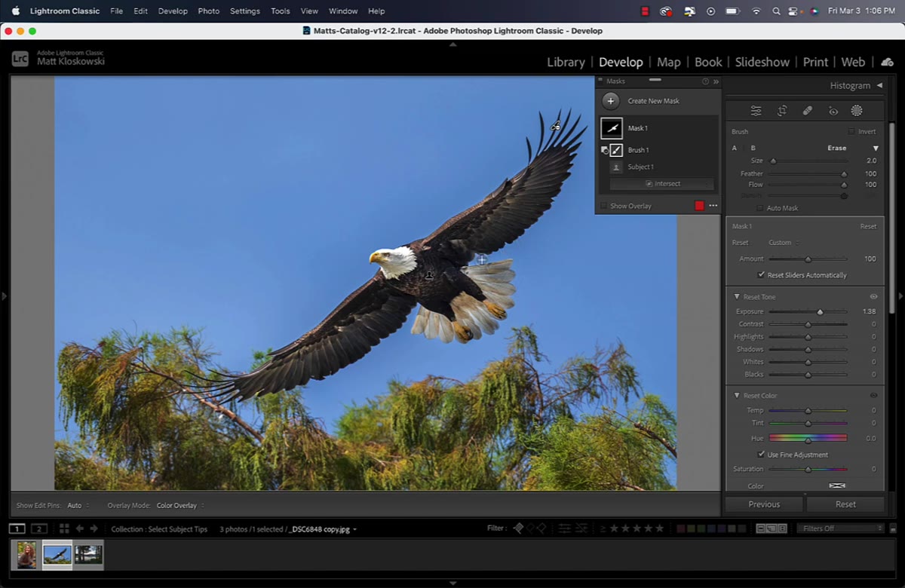Image resolution: width=905 pixels, height=588 pixels.
Task: Click the cloud sync status icon
Action: (887, 62)
